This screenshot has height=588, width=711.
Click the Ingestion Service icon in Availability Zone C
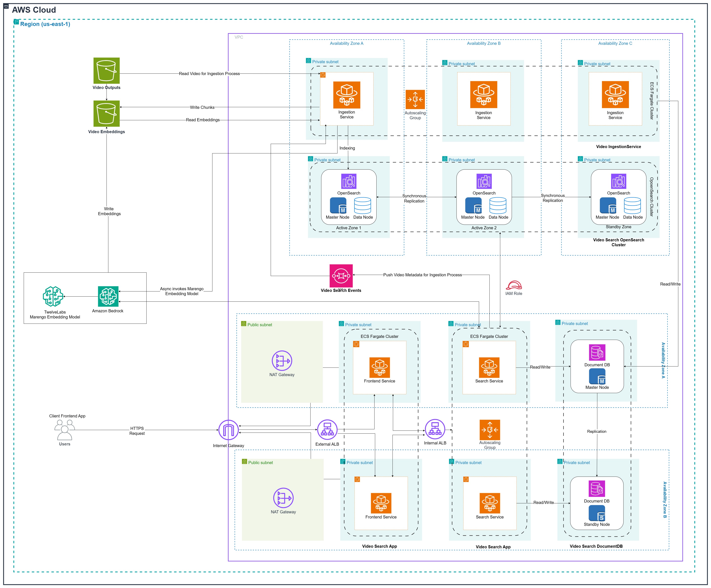615,94
